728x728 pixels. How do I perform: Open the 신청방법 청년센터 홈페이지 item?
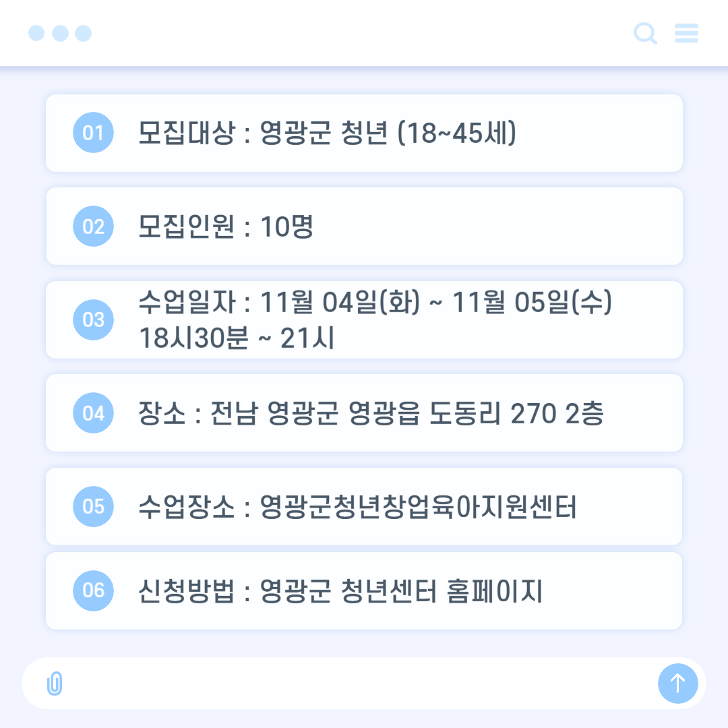364,590
